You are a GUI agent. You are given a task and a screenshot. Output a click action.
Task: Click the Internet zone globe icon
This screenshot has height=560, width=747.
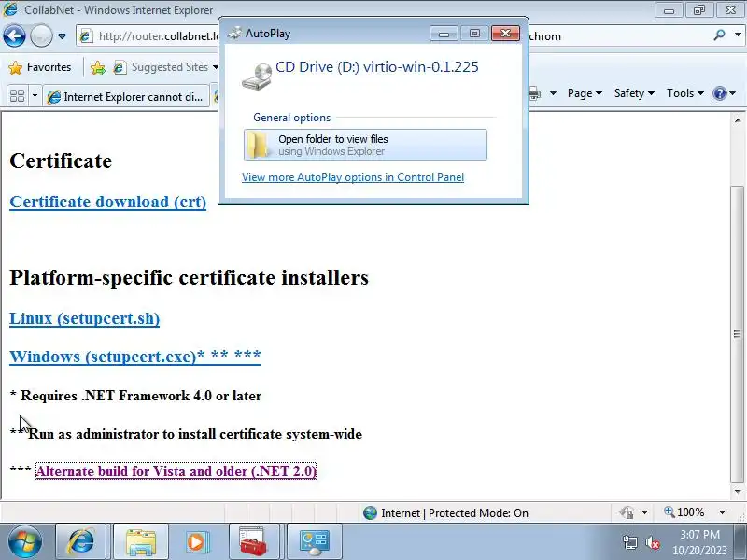pos(370,512)
